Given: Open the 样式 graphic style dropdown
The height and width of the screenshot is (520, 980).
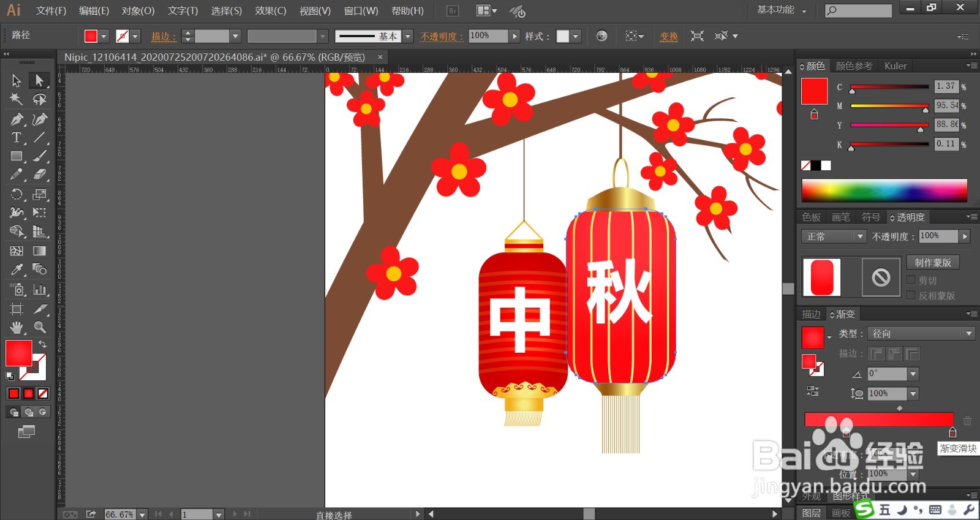Looking at the screenshot, I should 576,36.
